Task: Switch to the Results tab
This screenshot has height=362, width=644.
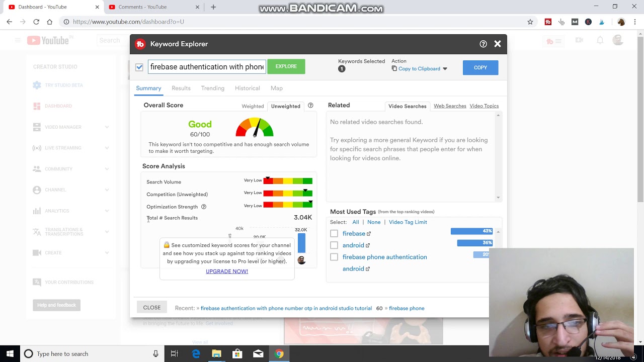Action: point(181,88)
